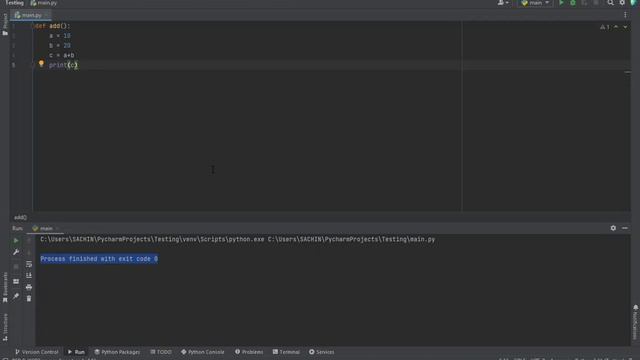Go to next highlighted error arrow

(x=625, y=27)
